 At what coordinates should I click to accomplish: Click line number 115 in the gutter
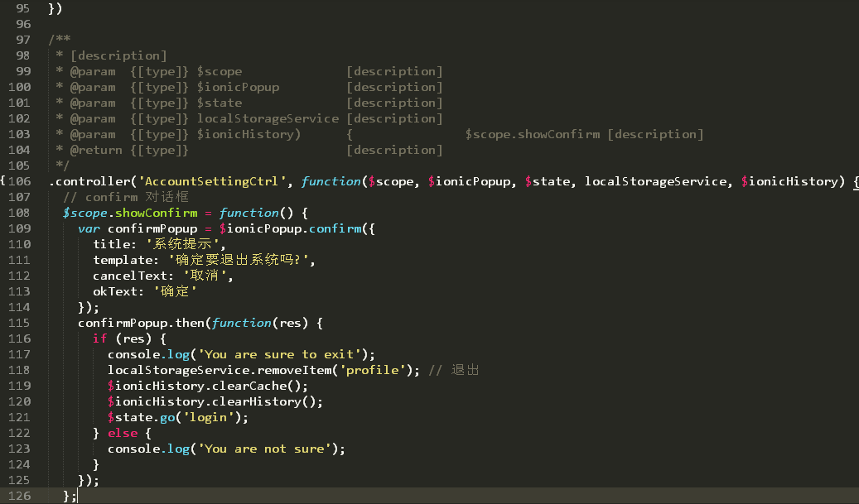(x=19, y=323)
